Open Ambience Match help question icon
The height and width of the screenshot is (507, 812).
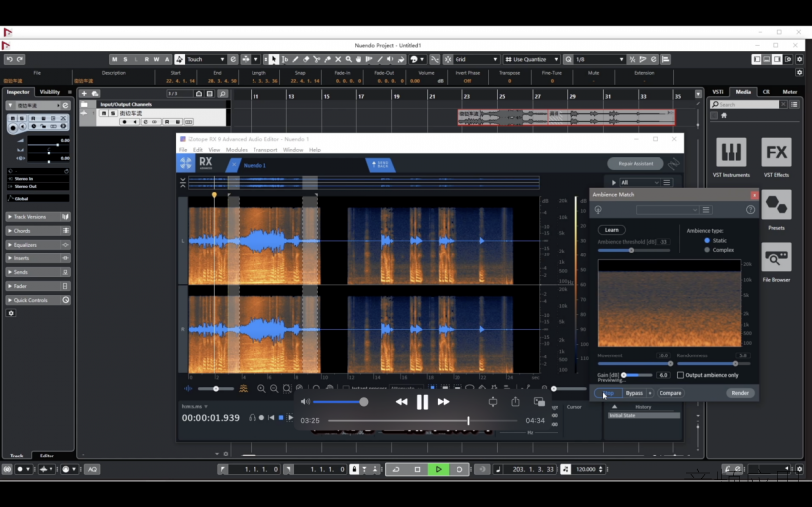(x=750, y=210)
